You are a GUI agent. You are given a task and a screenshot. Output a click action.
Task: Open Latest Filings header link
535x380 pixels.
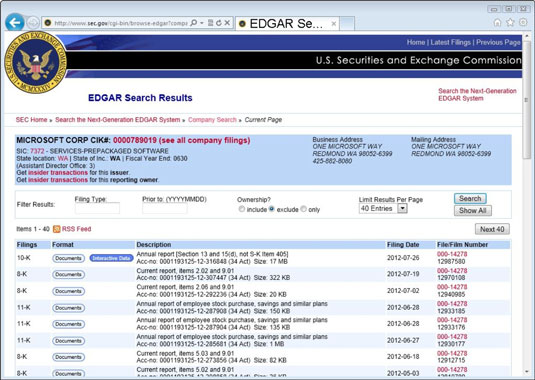tap(450, 42)
